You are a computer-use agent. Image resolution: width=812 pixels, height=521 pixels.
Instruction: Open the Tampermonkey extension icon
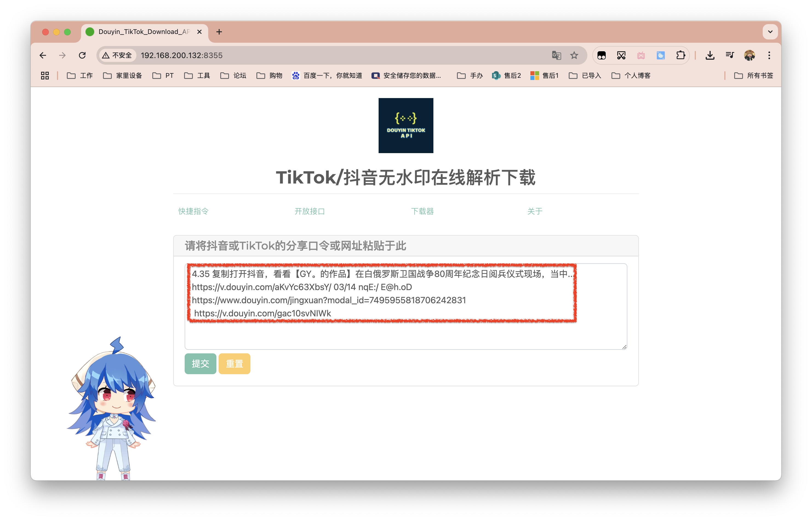point(602,55)
